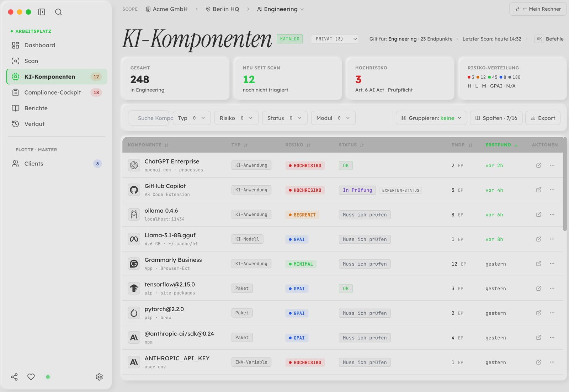Click the heart icon in sidebar footer
The height and width of the screenshot is (392, 569).
(31, 377)
